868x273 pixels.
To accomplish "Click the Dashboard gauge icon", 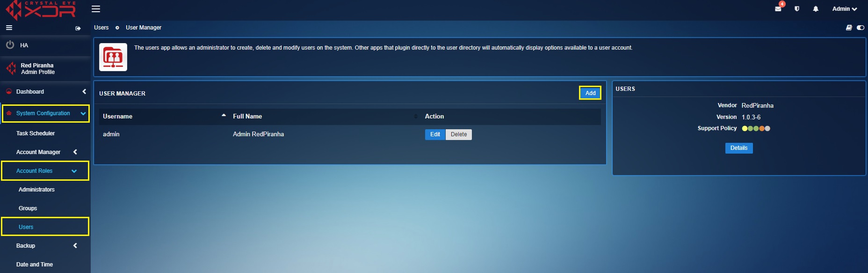I will click(9, 91).
